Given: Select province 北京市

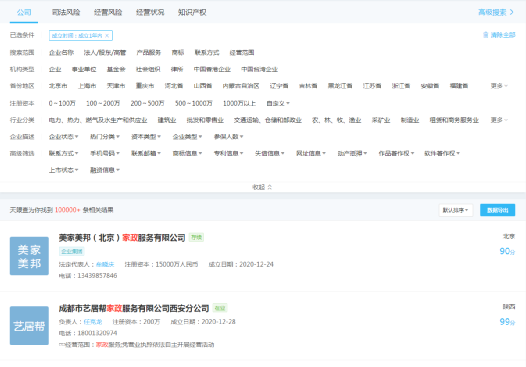Looking at the screenshot, I should tap(58, 86).
